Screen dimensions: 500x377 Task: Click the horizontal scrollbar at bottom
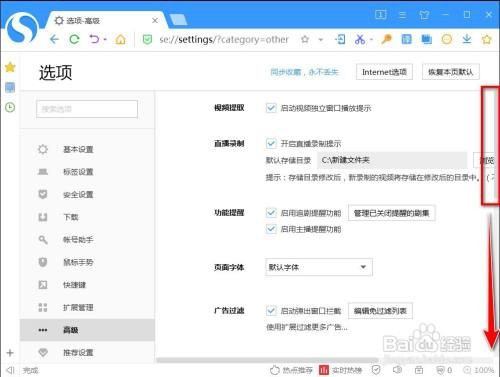point(267,360)
